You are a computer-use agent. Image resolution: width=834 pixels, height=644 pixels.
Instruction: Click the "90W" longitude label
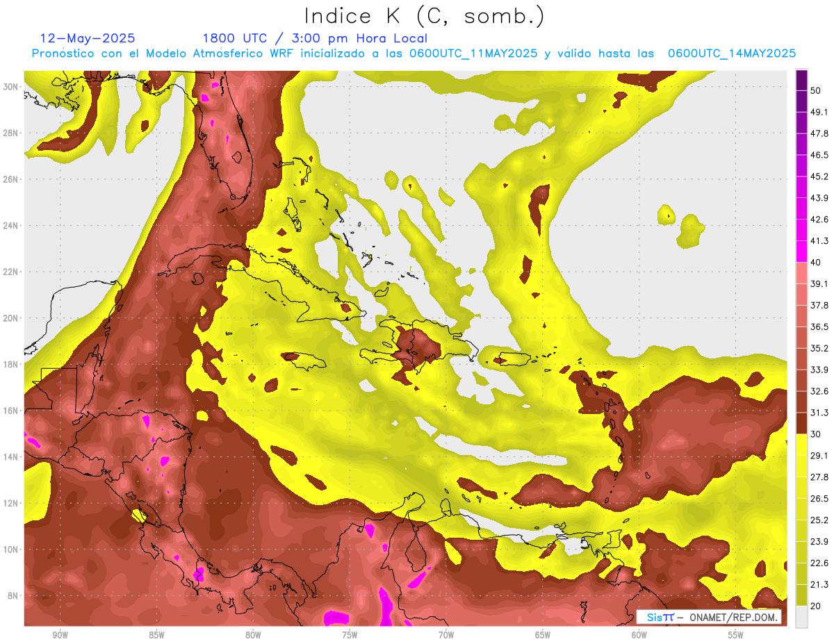click(x=60, y=636)
